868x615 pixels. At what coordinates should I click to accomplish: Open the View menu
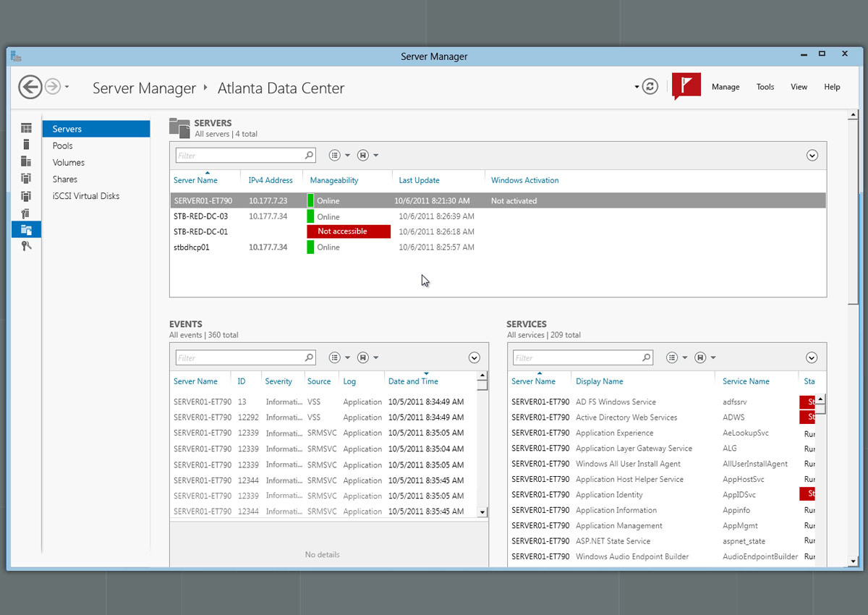[799, 87]
